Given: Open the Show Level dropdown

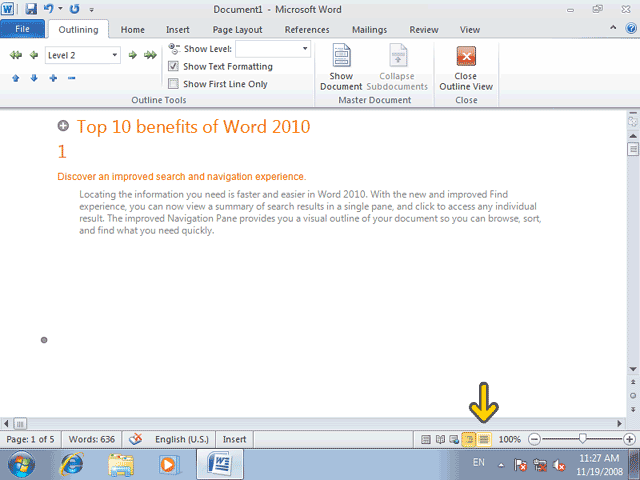Looking at the screenshot, I should 304,49.
